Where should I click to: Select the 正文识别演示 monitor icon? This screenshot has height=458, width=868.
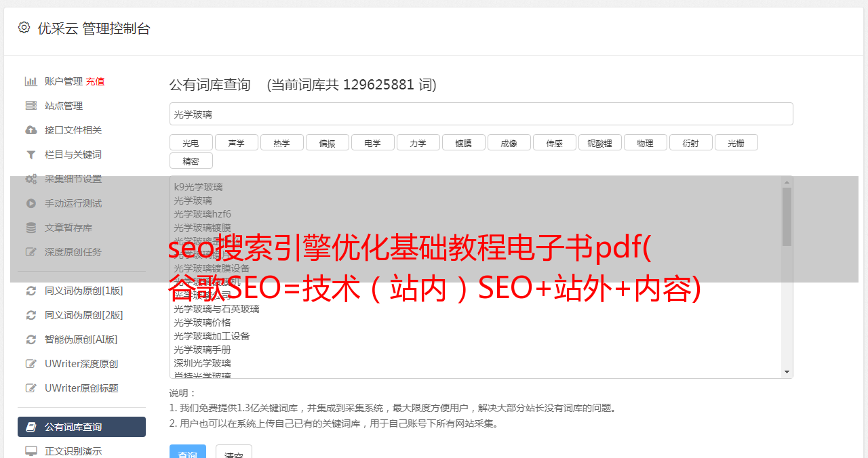point(31,451)
